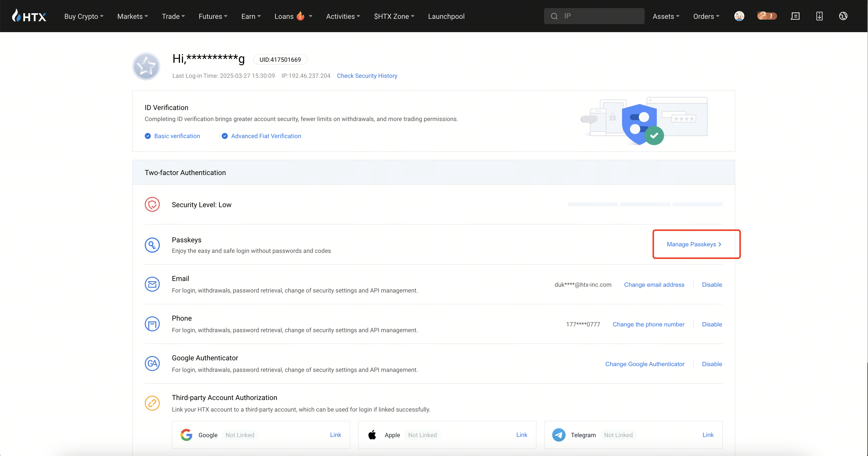Click the Security Level shield icon
868x456 pixels.
152,204
